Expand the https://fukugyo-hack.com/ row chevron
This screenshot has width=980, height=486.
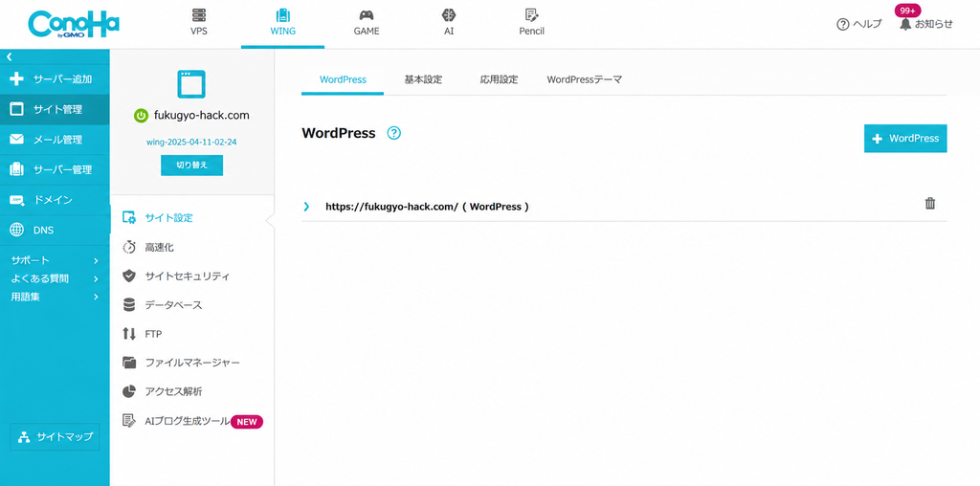[x=306, y=206]
